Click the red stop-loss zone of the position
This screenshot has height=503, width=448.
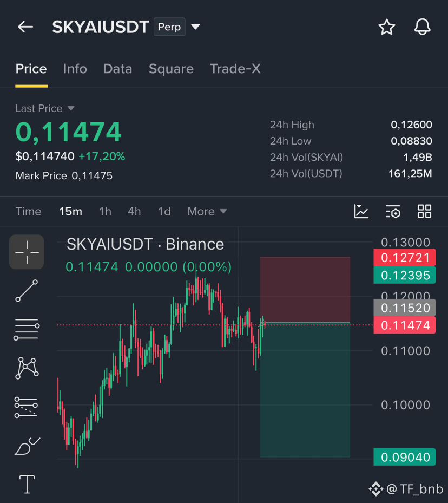click(305, 289)
